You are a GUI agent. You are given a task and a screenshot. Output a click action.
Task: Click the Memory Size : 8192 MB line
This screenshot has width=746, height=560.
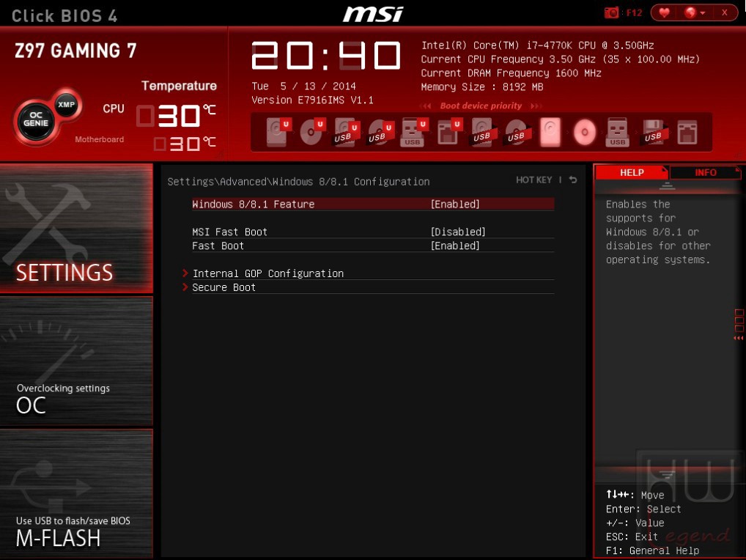coord(482,87)
